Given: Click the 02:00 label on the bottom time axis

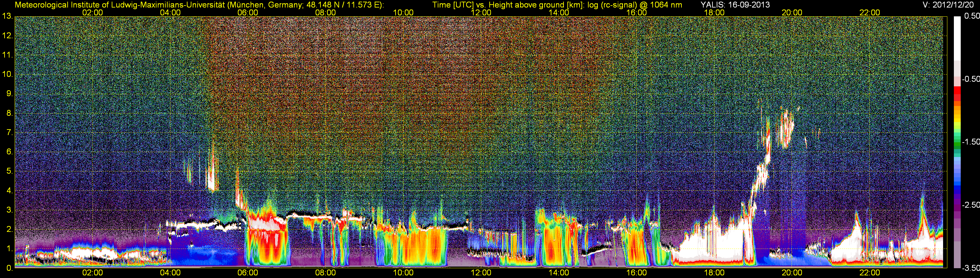Looking at the screenshot, I should point(92,273).
